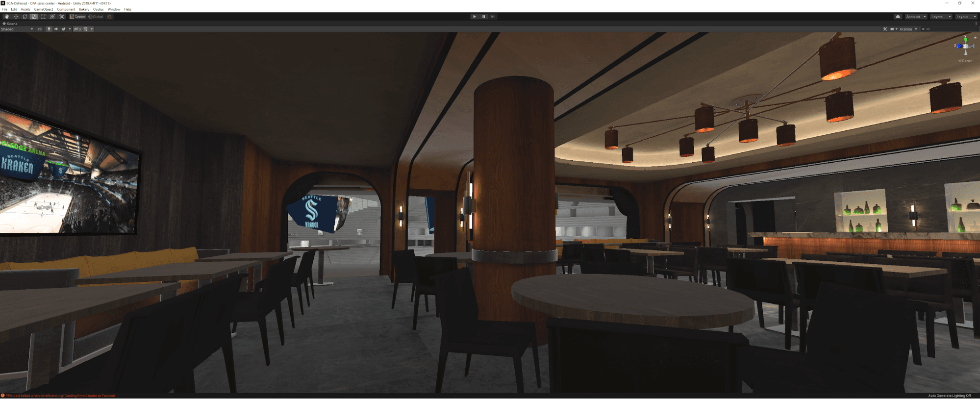This screenshot has width=980, height=399.
Task: Open the Scene tab's three-dot options menu
Action: pos(976,24)
